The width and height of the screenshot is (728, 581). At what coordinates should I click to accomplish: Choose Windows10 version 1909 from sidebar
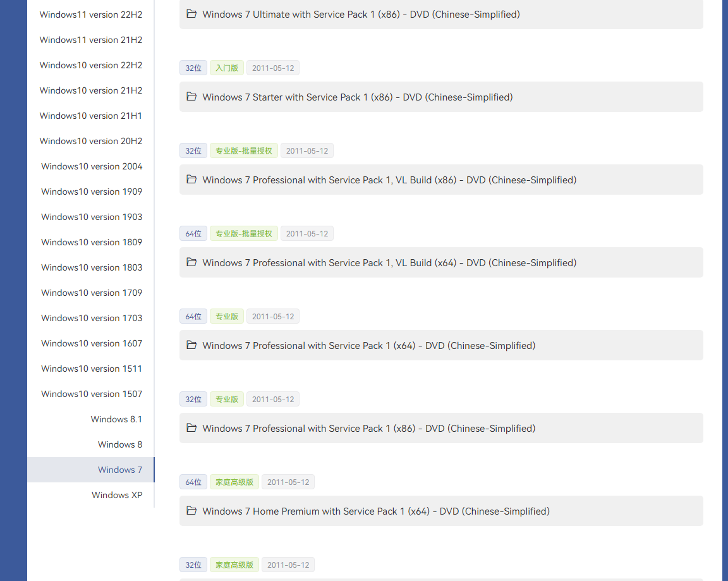click(x=92, y=192)
